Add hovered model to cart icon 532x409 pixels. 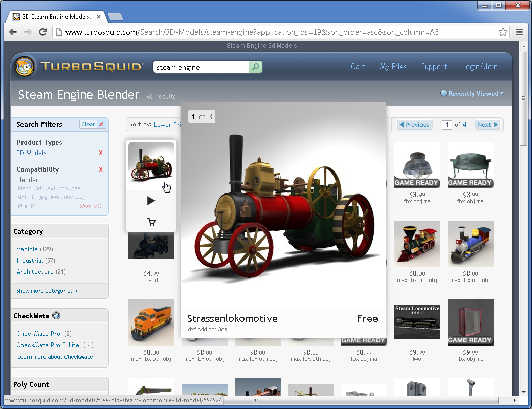point(151,222)
